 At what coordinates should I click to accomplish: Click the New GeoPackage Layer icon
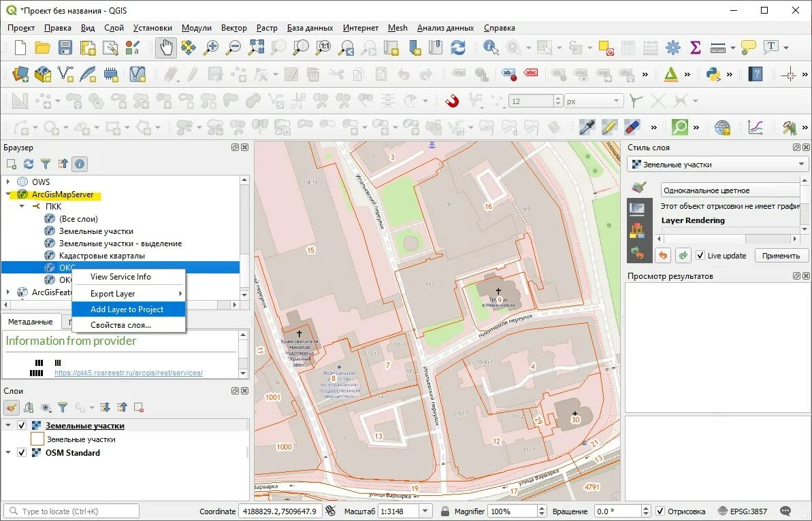42,75
